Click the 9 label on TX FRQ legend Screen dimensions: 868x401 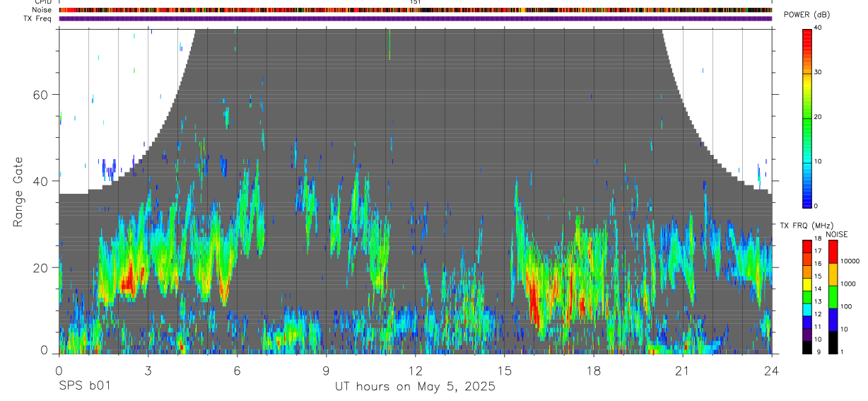[817, 351]
